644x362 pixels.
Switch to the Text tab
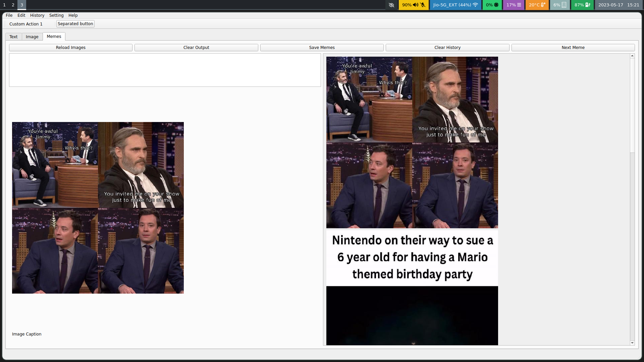[x=13, y=37]
